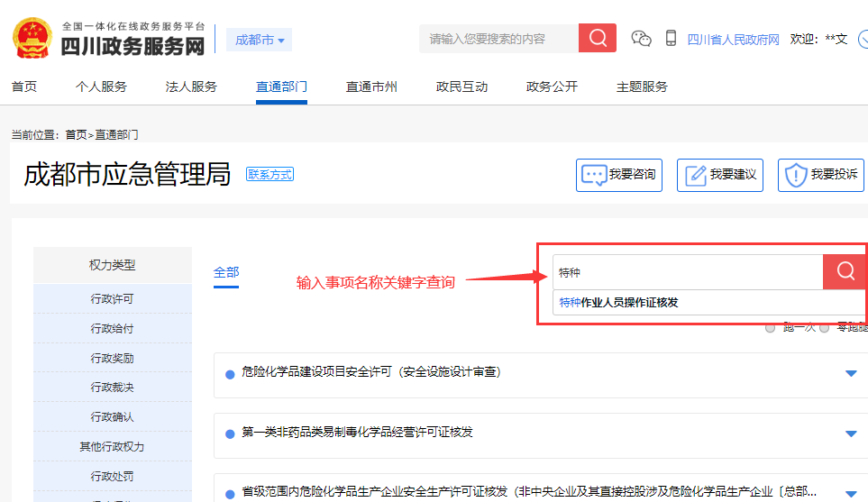
Task: Open the 成都市 city dropdown
Action: [x=259, y=40]
